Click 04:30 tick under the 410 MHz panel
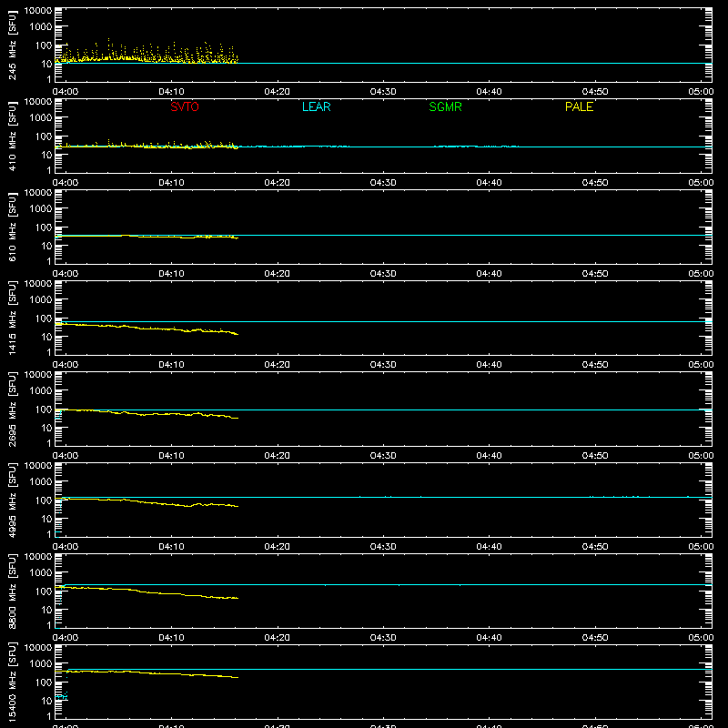This screenshot has height=728, width=728. point(383,183)
